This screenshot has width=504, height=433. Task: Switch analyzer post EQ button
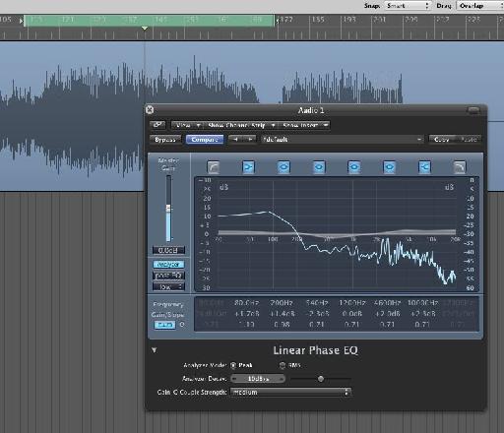pyautogui.click(x=168, y=276)
